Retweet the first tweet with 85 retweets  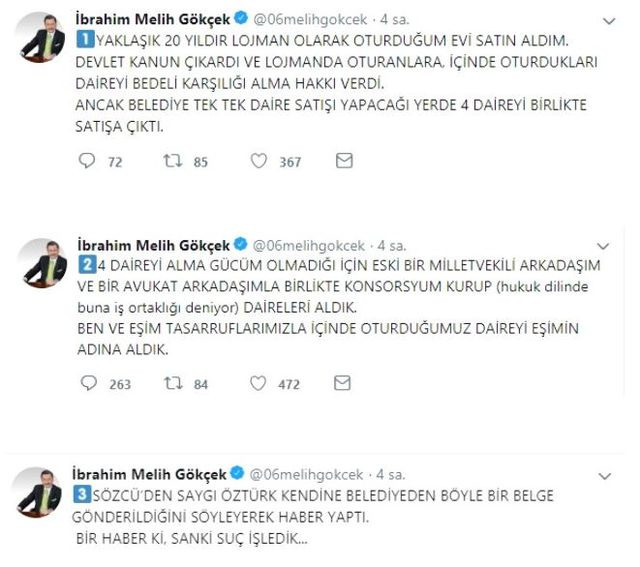(x=173, y=161)
